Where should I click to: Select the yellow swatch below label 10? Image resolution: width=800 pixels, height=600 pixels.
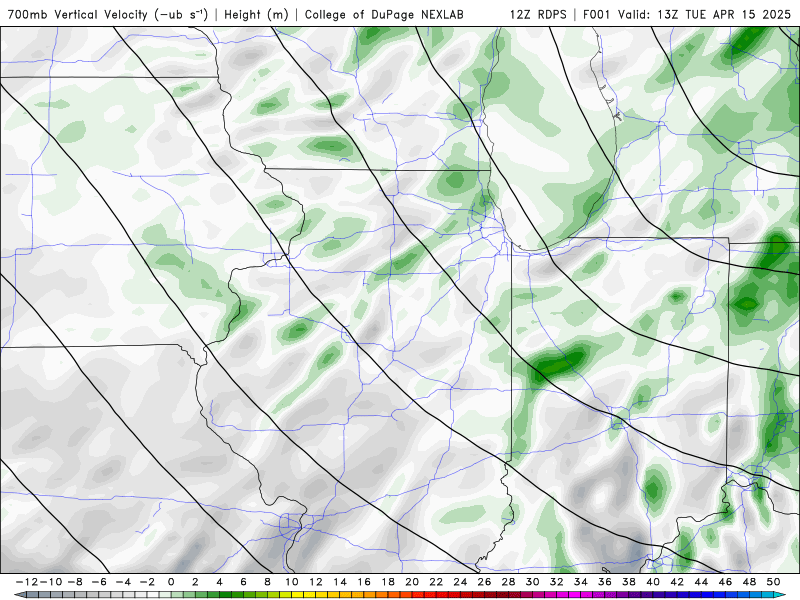tap(297, 595)
